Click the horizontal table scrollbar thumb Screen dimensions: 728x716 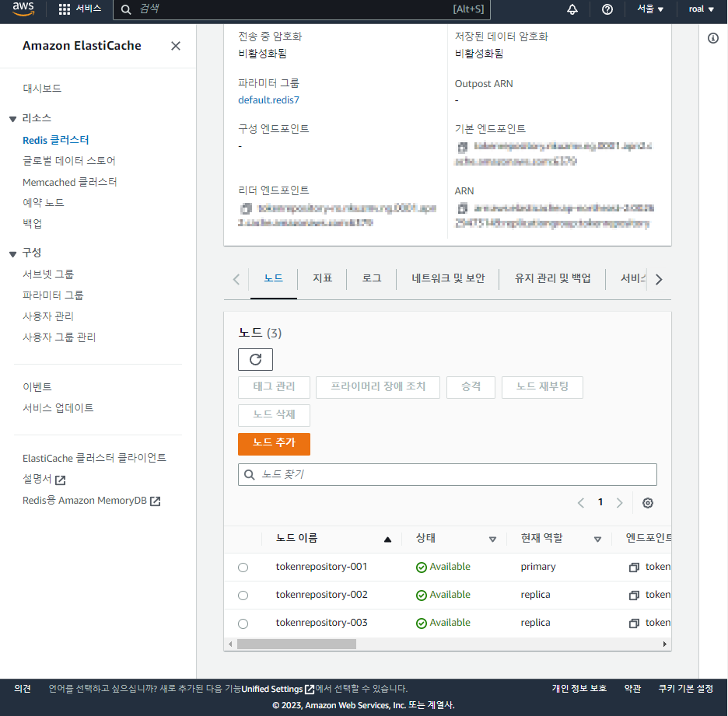[x=296, y=644]
